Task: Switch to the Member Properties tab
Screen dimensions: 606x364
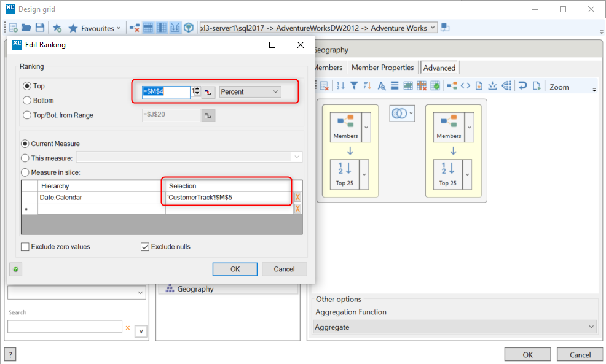Action: [382, 68]
